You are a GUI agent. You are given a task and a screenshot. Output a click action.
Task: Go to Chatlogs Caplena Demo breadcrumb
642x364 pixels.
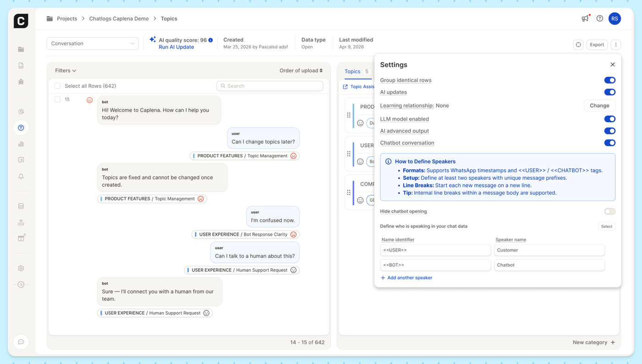coord(119,19)
